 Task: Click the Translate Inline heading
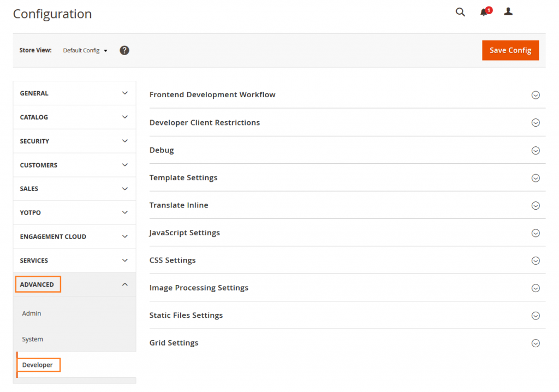179,205
